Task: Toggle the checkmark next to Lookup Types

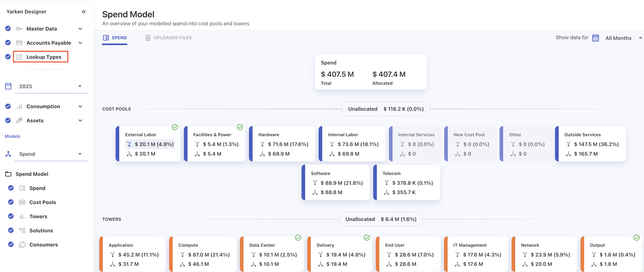Action: (x=8, y=57)
